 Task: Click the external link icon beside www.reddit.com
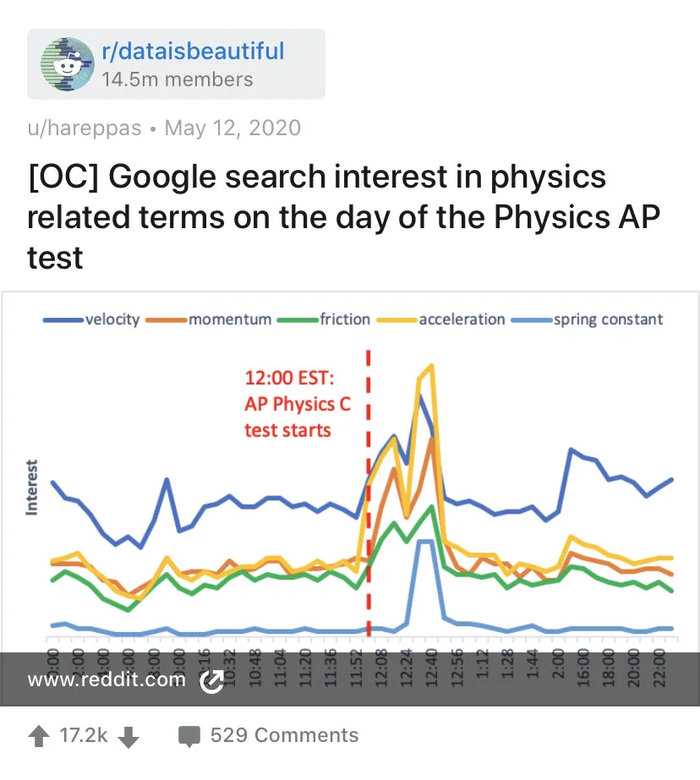click(211, 681)
